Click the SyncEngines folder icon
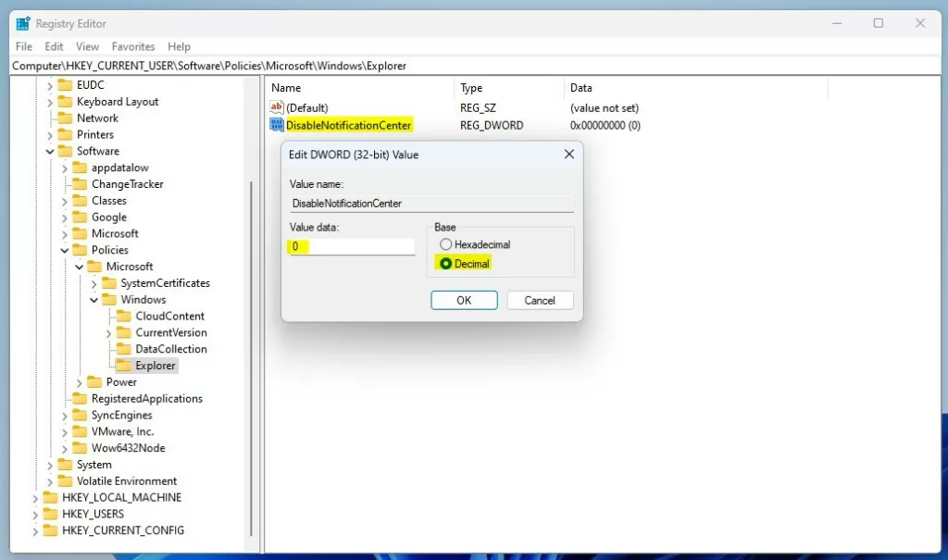Screen dimensions: 948x560 (80, 415)
